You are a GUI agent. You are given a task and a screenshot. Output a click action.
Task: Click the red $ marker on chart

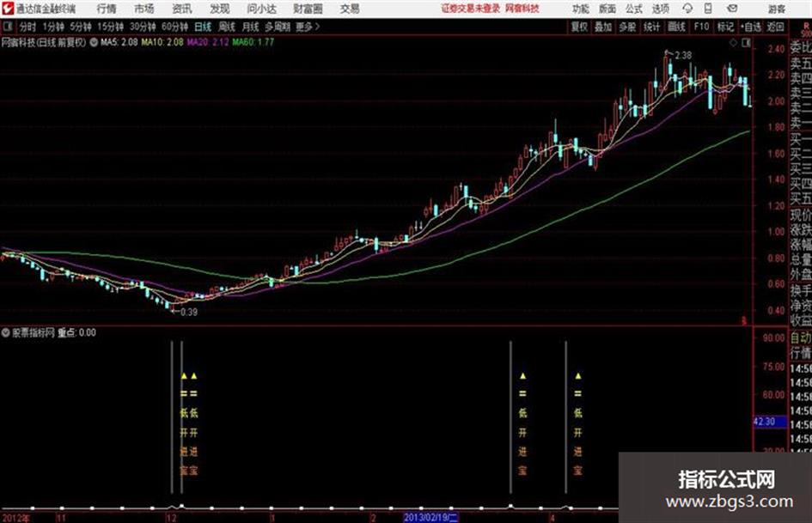744,321
